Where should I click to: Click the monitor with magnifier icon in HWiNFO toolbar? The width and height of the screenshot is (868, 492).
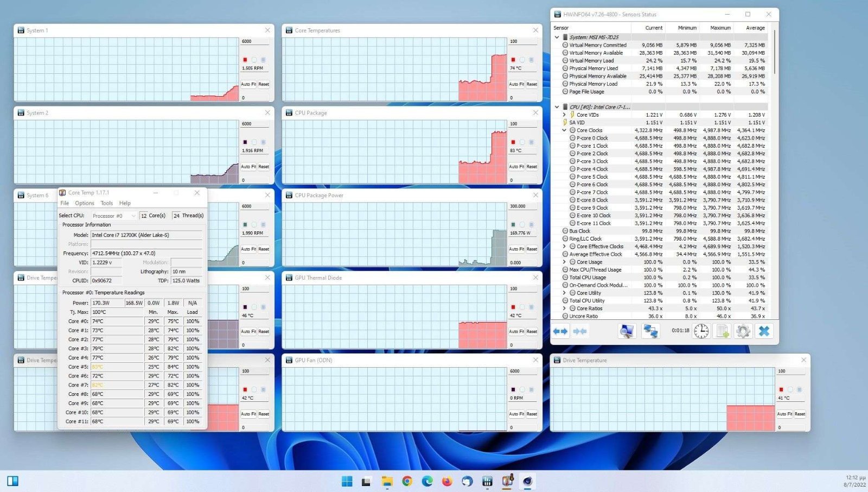627,331
